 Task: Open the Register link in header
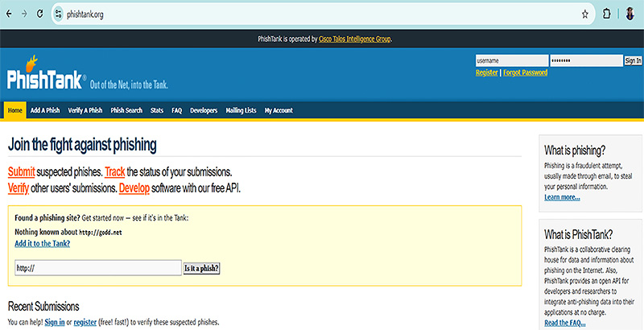[487, 72]
